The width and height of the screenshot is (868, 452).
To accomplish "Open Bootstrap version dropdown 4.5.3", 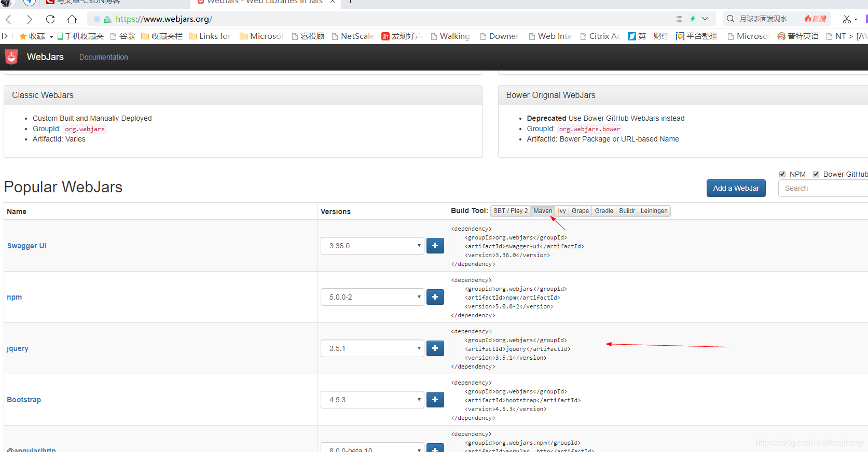I will pyautogui.click(x=373, y=400).
